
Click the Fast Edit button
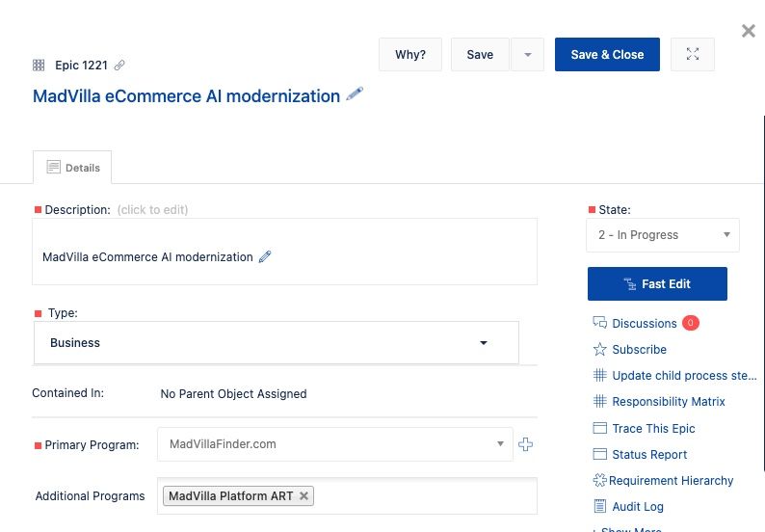[657, 283]
